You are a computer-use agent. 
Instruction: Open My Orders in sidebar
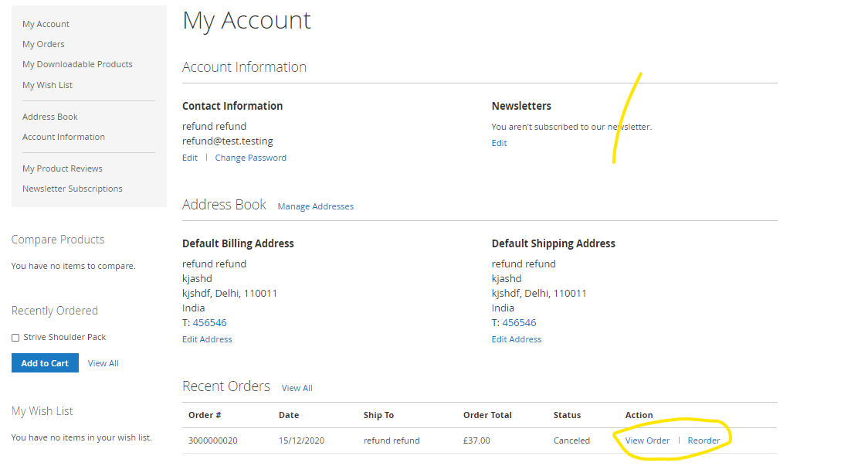pyautogui.click(x=43, y=44)
